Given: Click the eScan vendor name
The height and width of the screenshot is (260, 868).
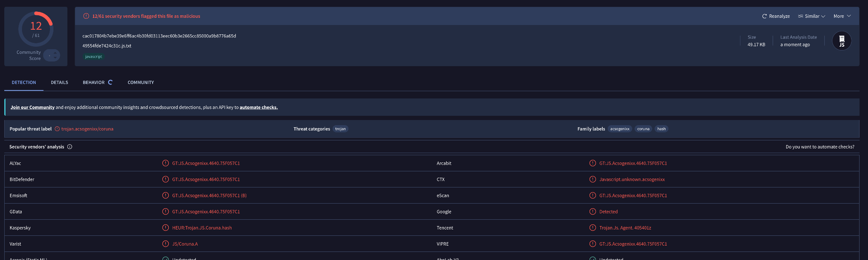Looking at the screenshot, I should (x=443, y=196).
